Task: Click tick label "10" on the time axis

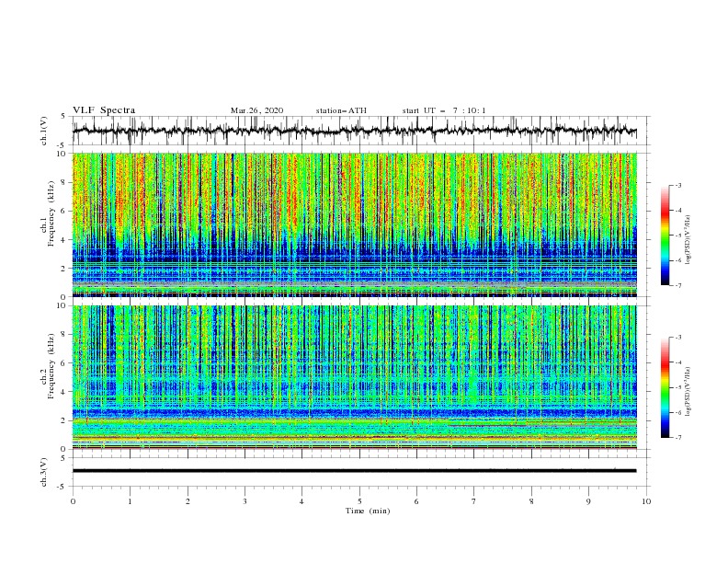Action: pos(646,501)
